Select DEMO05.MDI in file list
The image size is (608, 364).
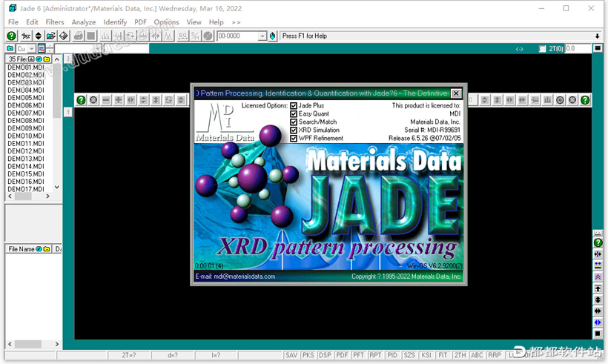click(x=26, y=98)
